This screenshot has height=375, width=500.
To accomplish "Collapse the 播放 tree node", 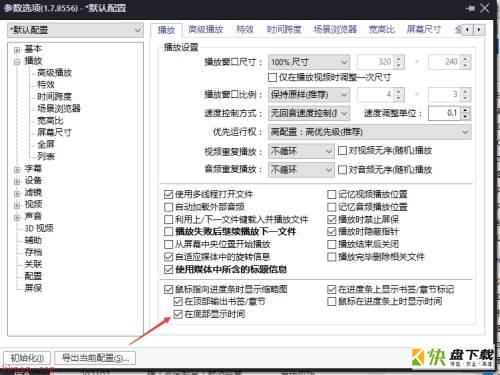I will pyautogui.click(x=17, y=62).
